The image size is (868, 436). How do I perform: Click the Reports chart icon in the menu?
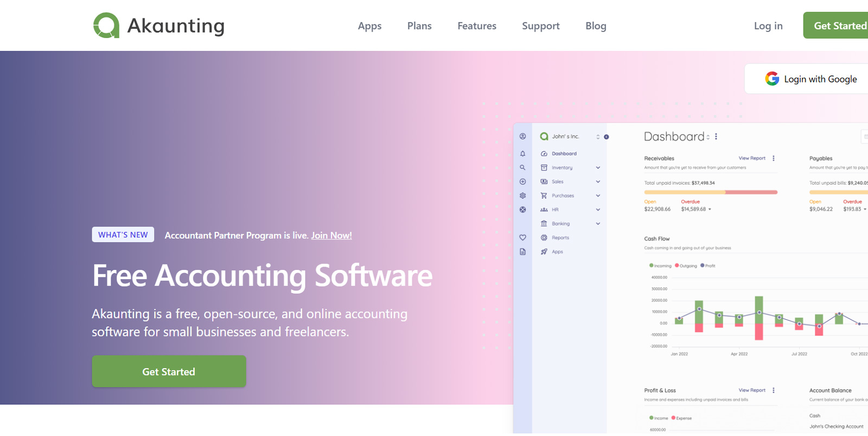click(544, 238)
